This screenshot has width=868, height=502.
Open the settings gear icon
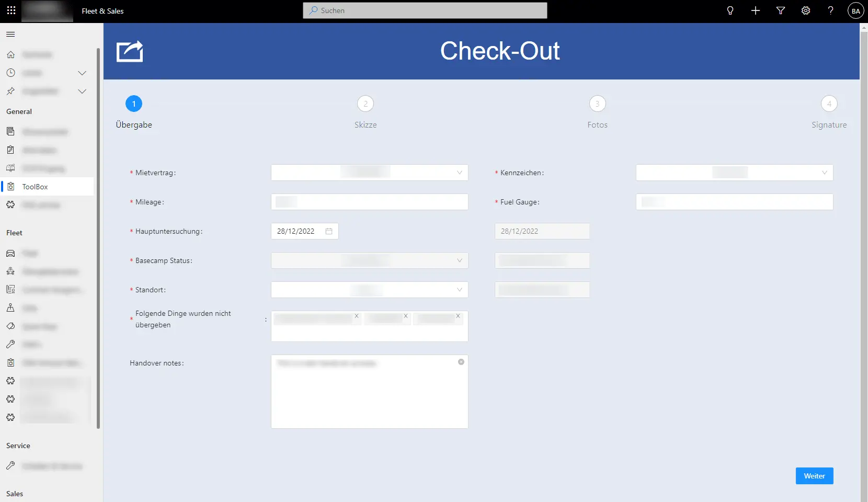(805, 10)
